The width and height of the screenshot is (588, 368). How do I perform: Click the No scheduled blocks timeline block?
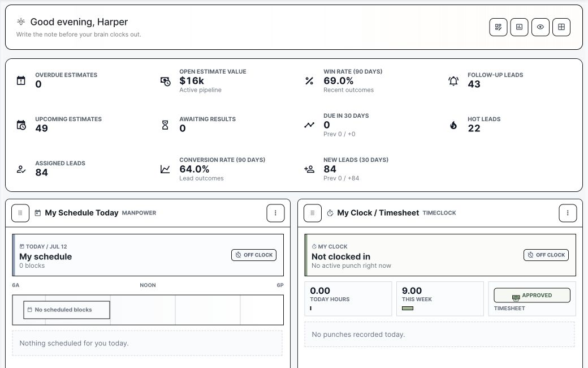click(67, 310)
